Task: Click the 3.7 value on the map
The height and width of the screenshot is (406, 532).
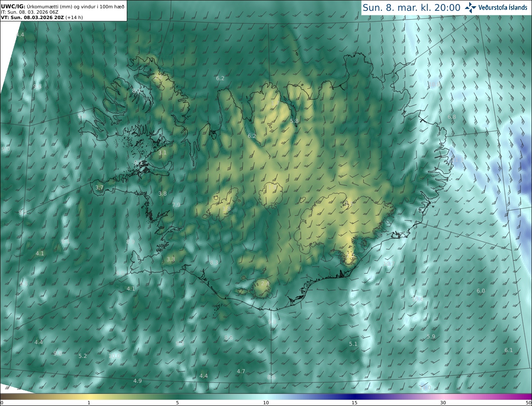Action: coord(99,188)
